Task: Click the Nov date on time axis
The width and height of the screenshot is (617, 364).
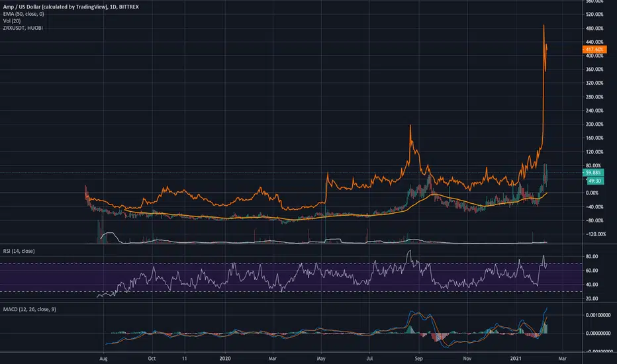Action: 467,359
